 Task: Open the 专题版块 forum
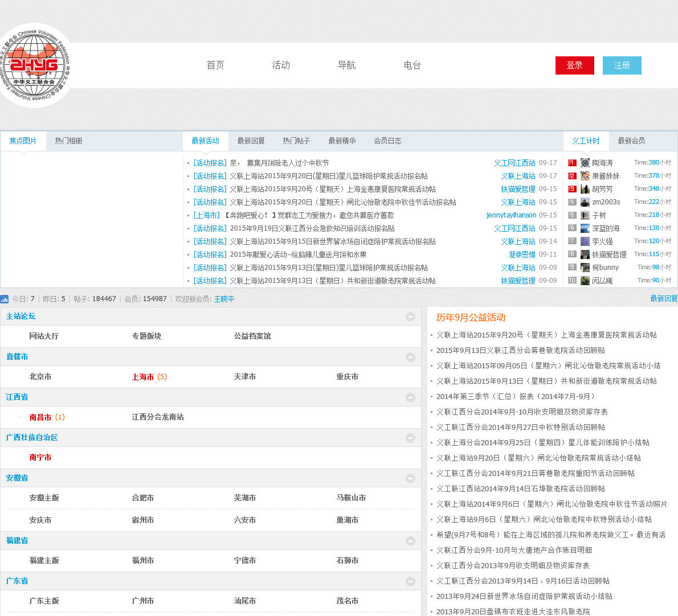tap(146, 336)
